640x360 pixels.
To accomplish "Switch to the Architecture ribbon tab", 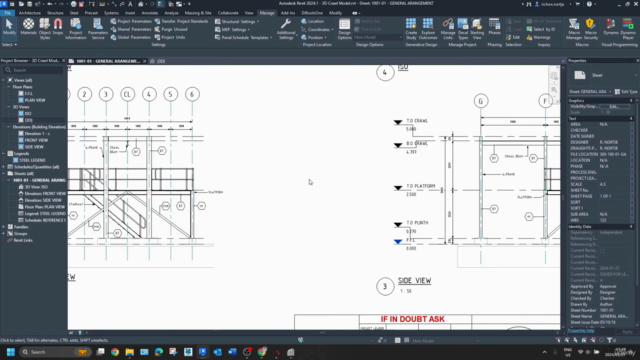I will tap(30, 13).
